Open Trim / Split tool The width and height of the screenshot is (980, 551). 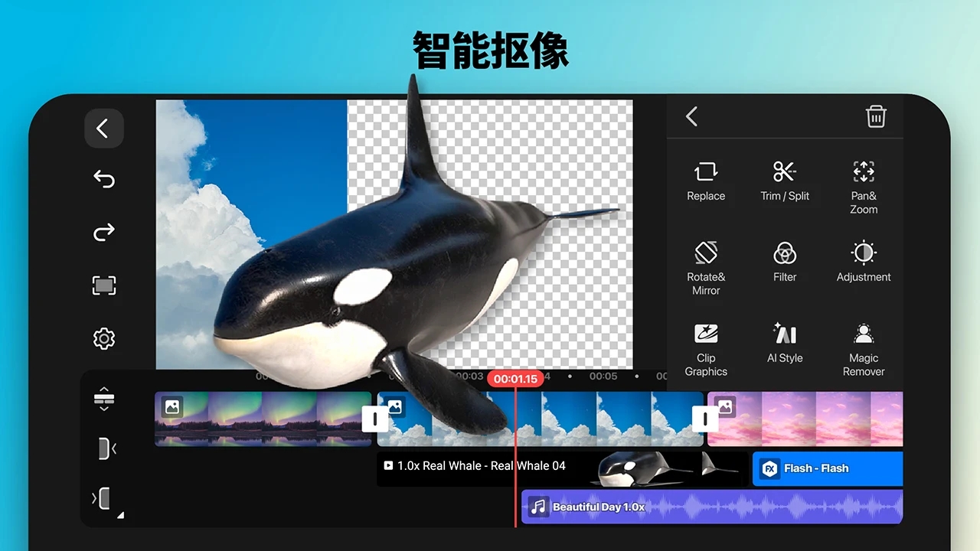click(785, 181)
